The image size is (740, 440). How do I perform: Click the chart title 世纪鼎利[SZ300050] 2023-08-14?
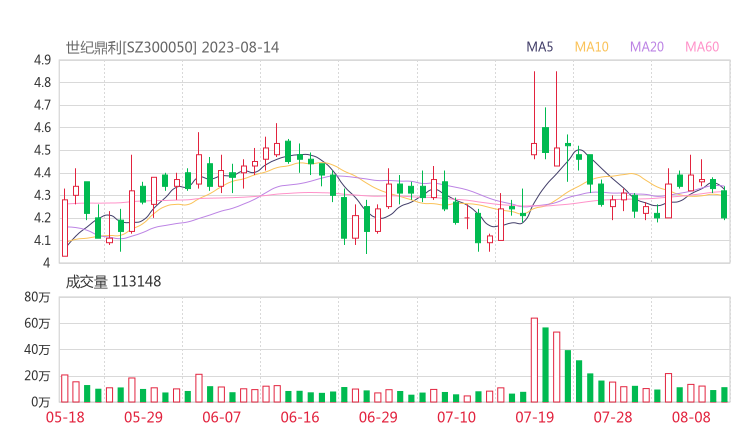pyautogui.click(x=172, y=47)
